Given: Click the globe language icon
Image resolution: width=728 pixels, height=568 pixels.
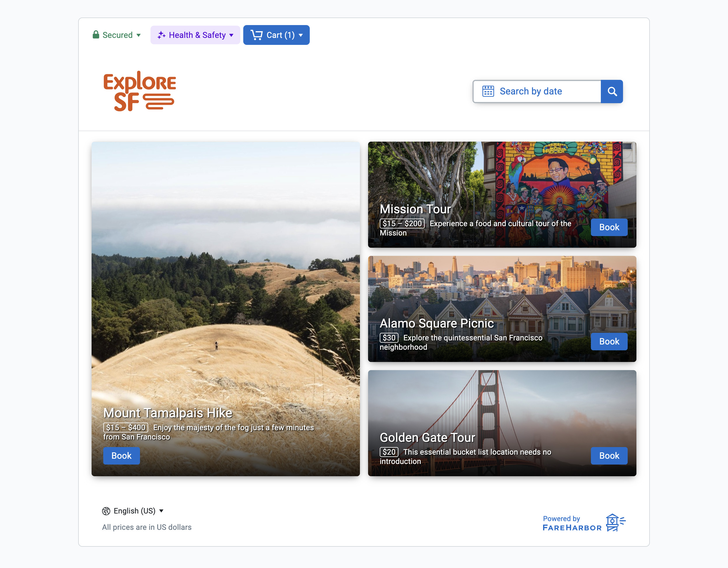Looking at the screenshot, I should [106, 511].
